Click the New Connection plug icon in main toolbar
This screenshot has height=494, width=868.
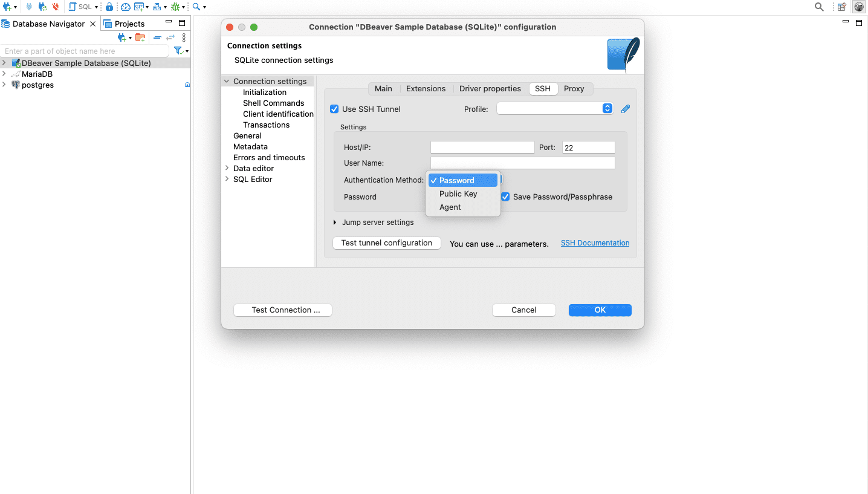pos(7,7)
